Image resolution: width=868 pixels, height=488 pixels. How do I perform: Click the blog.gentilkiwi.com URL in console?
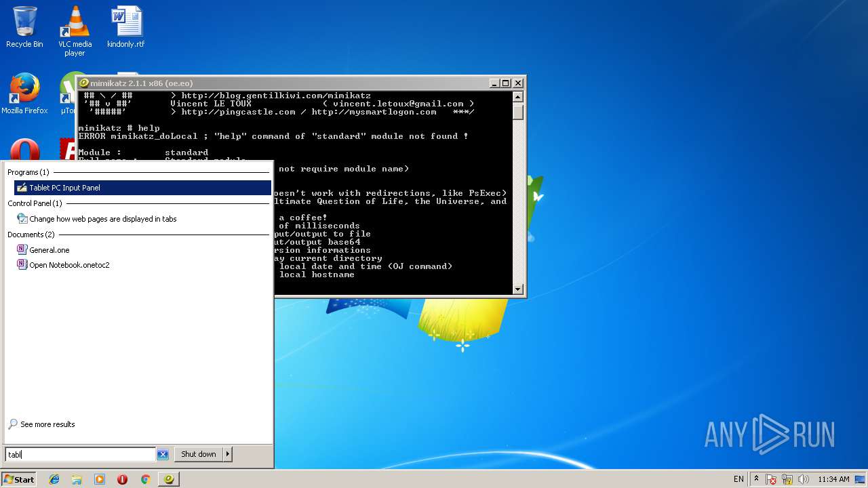point(276,96)
